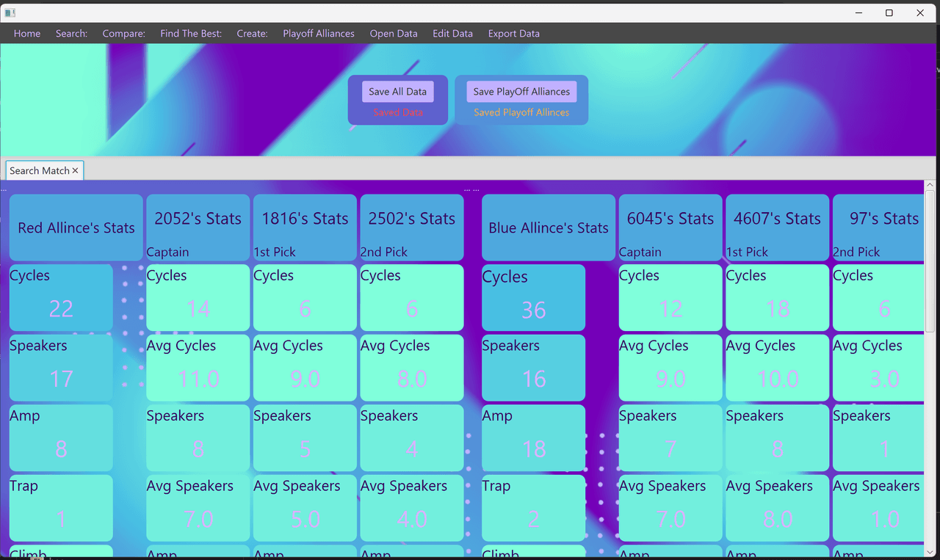The image size is (940, 560).
Task: Click the Save All Data button
Action: [x=397, y=92]
